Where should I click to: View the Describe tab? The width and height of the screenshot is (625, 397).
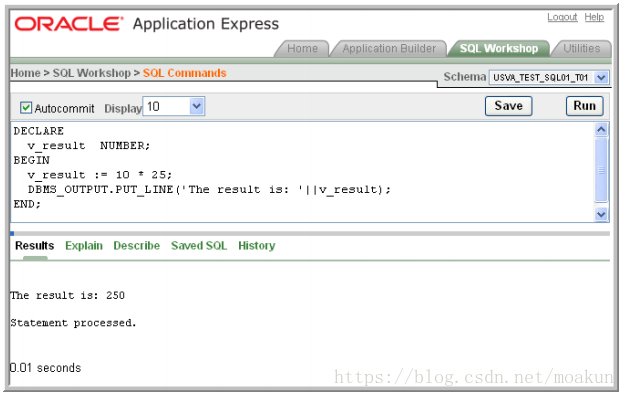(136, 246)
